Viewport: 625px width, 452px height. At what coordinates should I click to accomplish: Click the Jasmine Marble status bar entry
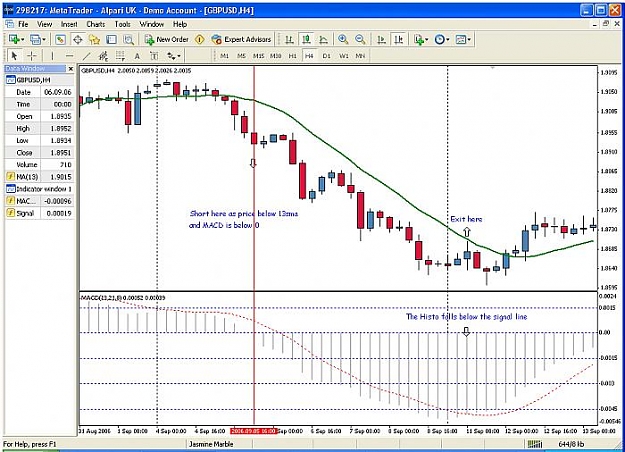211,444
